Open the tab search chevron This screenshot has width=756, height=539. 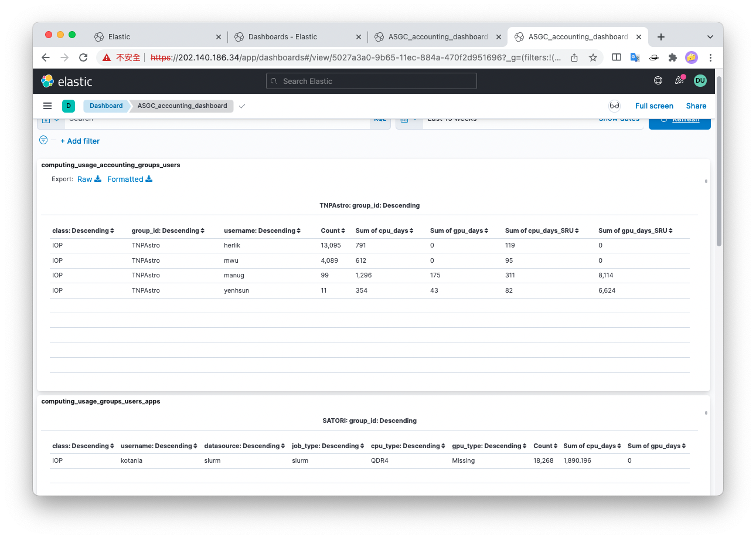(710, 36)
